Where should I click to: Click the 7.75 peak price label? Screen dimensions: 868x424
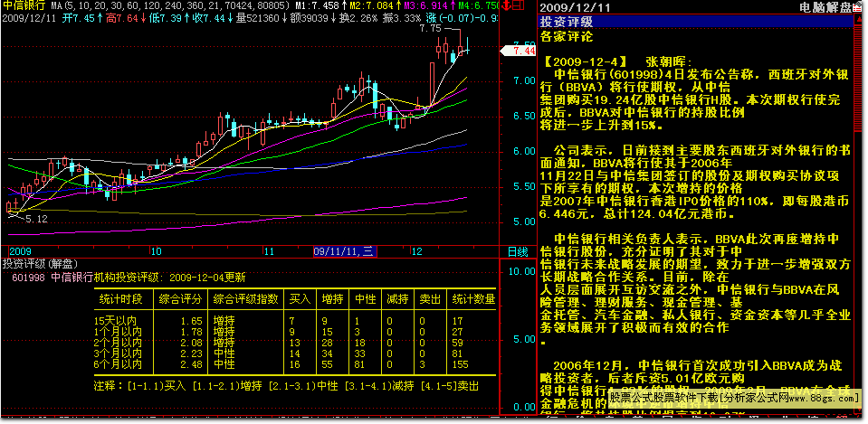pyautogui.click(x=431, y=29)
